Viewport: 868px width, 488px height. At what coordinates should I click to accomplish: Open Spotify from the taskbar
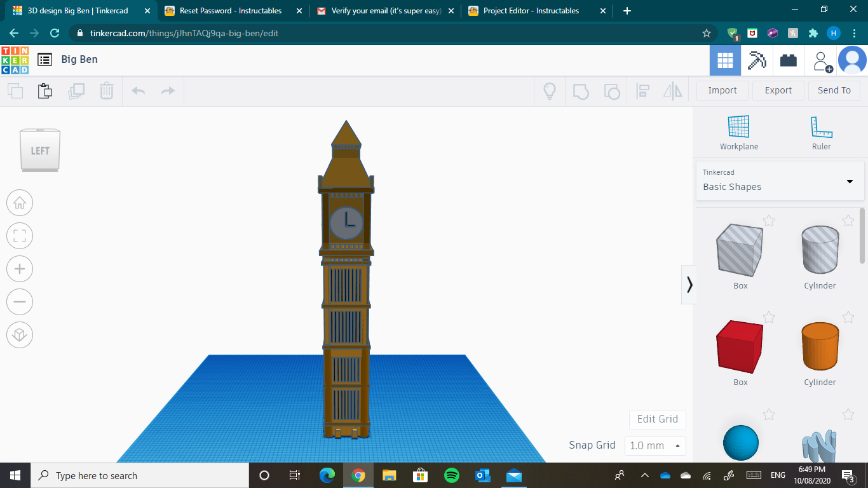coord(452,475)
